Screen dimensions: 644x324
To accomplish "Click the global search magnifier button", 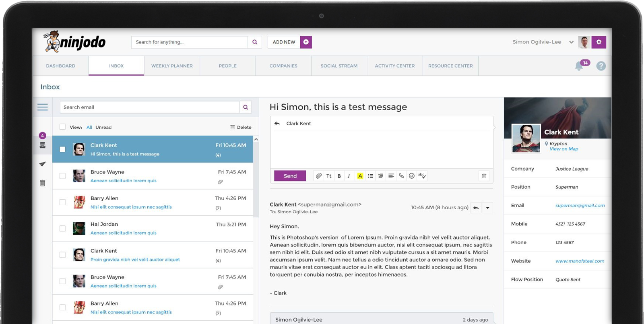I will pyautogui.click(x=255, y=42).
